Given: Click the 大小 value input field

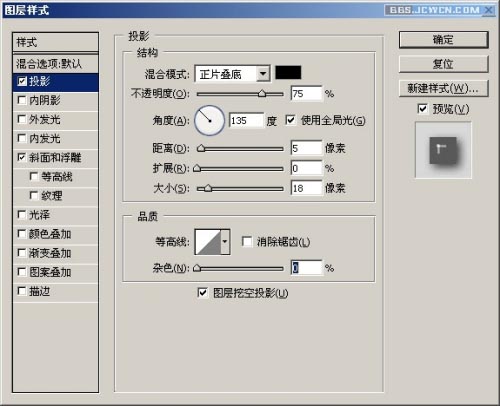Looking at the screenshot, I should [x=306, y=188].
